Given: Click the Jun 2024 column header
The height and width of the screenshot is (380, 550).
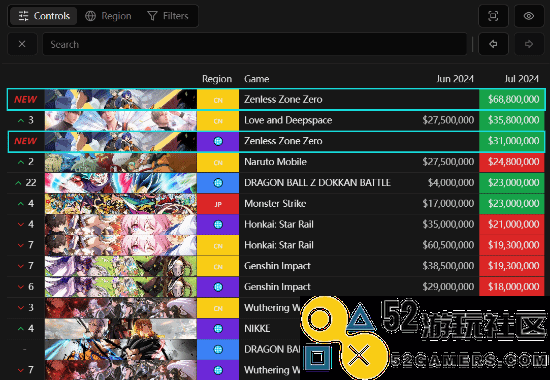Looking at the screenshot, I should (x=455, y=79).
